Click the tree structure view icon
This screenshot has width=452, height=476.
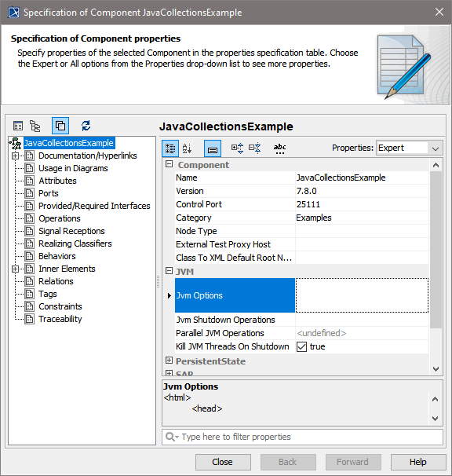tap(35, 126)
